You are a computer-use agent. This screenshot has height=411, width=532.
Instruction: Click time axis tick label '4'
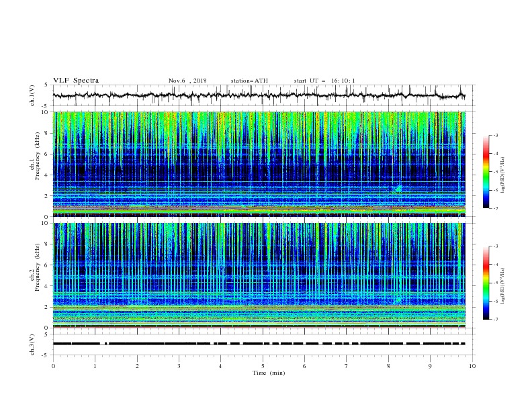(x=220, y=366)
